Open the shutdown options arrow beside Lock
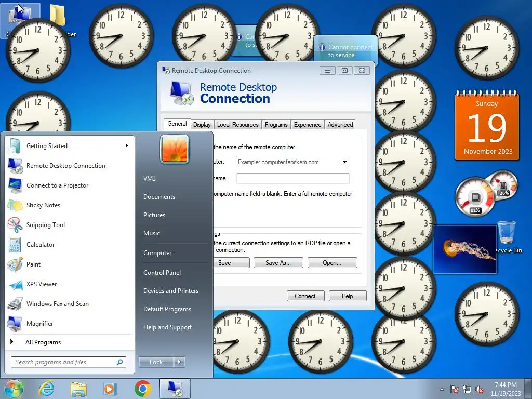Screen dimensions: 532x399 point(179,362)
